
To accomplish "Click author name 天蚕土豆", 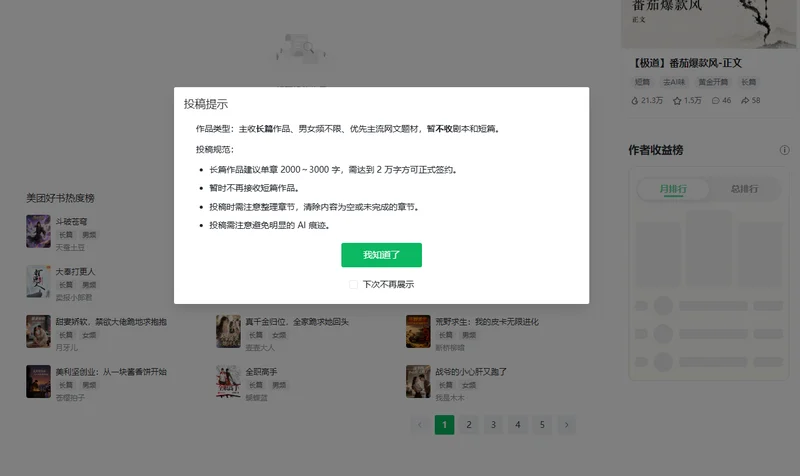I will click(70, 247).
